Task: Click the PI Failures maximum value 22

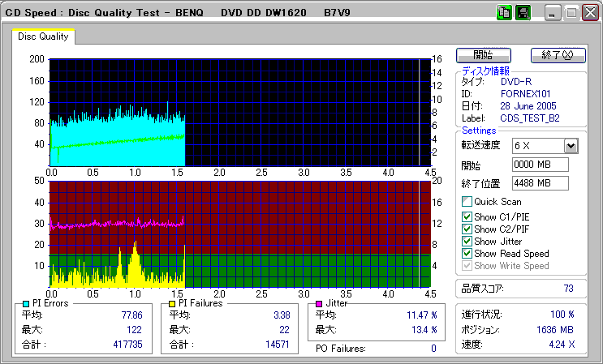Action: pyautogui.click(x=284, y=330)
